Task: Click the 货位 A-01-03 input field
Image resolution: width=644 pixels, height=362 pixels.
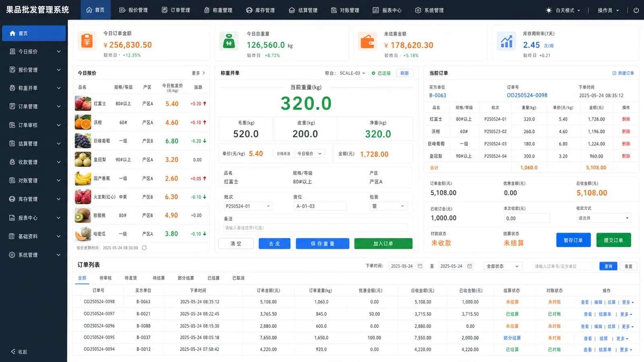Action: [320, 206]
